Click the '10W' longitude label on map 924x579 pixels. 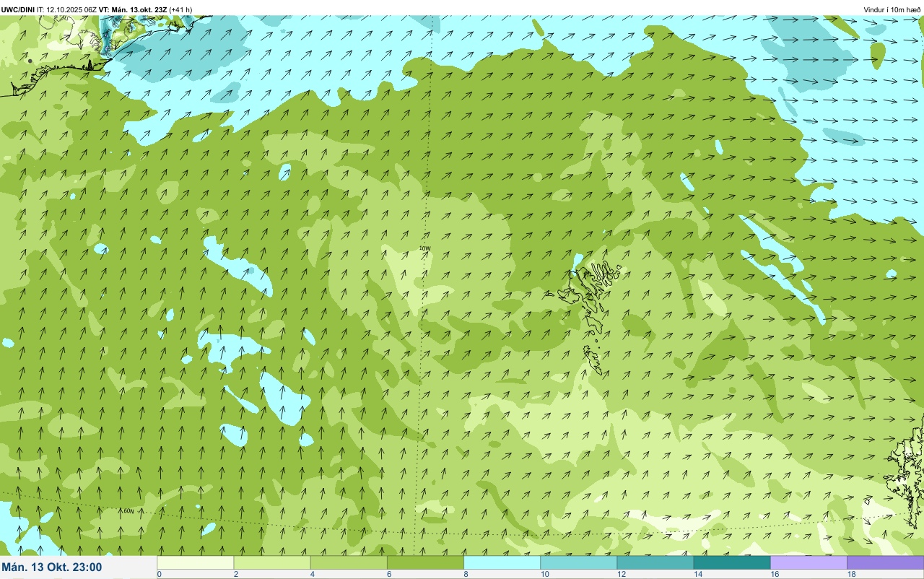click(x=424, y=248)
